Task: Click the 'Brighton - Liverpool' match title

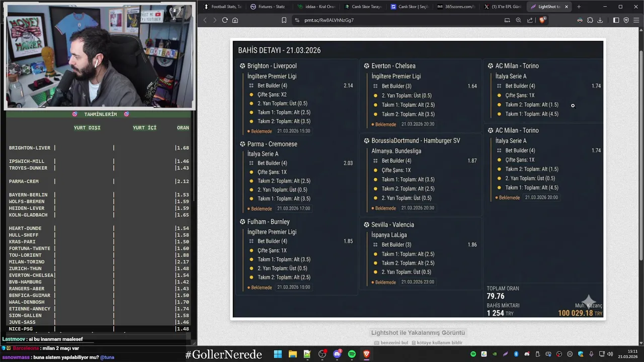Action: tap(272, 66)
